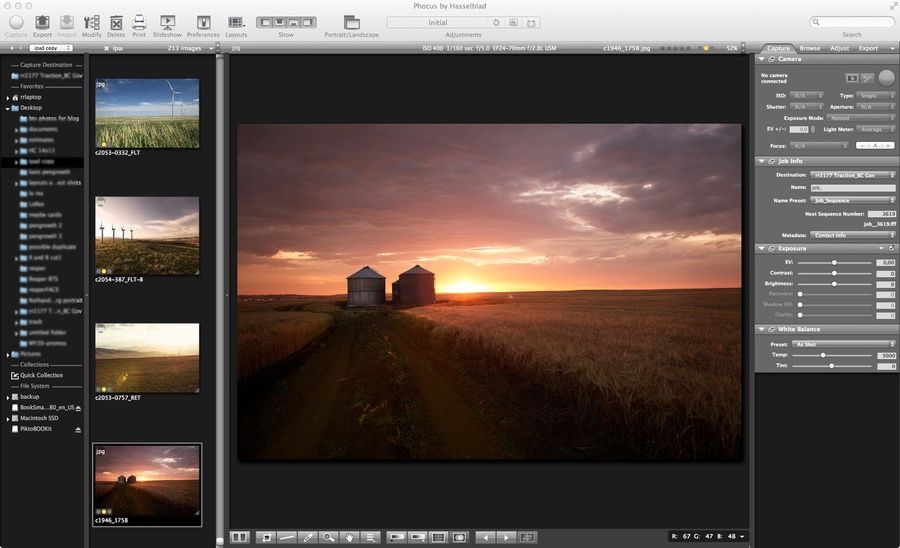The image size is (900, 548).
Task: Open the Slideshow tool
Action: 167,22
